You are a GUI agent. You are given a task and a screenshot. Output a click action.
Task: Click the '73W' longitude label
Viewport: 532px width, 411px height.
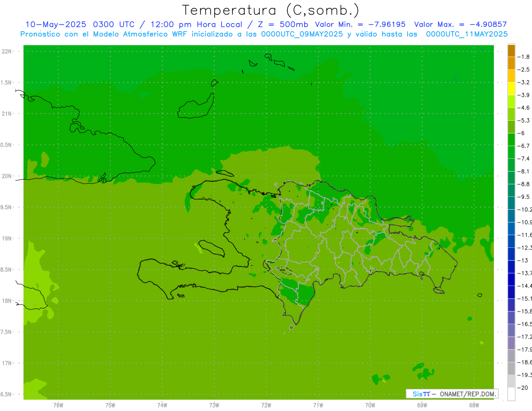(214, 405)
